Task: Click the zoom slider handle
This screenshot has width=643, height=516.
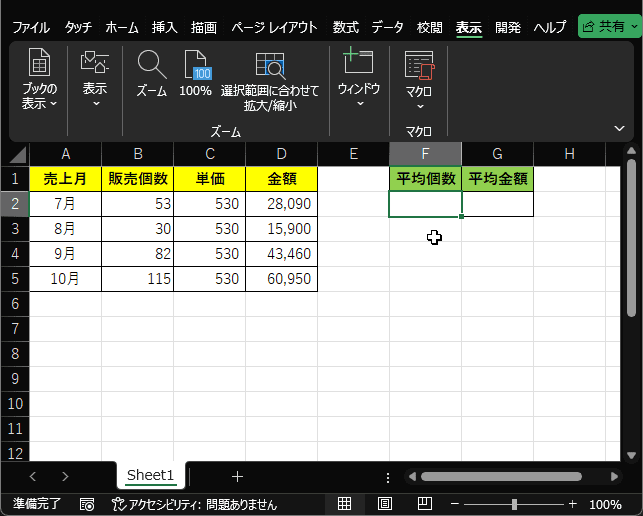Action: click(x=514, y=504)
